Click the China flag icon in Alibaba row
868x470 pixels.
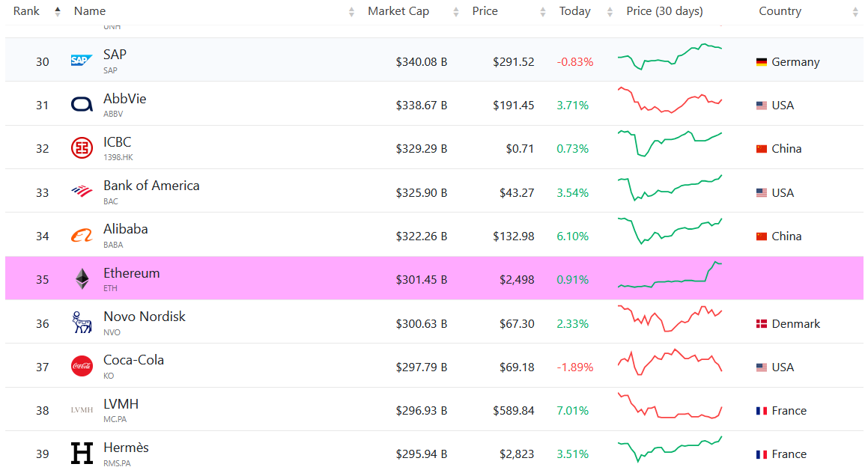762,236
